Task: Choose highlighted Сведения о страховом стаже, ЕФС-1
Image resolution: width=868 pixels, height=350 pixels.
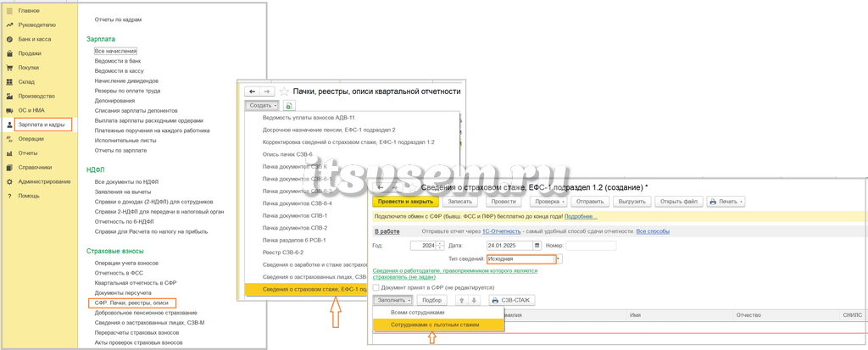Action: tap(307, 289)
